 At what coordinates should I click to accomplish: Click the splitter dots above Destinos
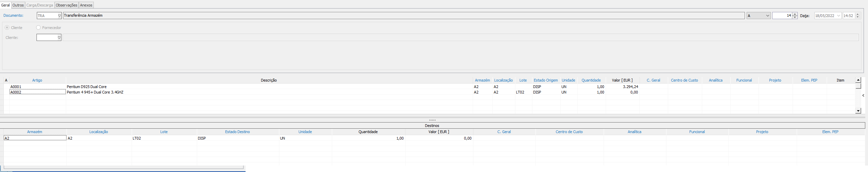coord(432,120)
